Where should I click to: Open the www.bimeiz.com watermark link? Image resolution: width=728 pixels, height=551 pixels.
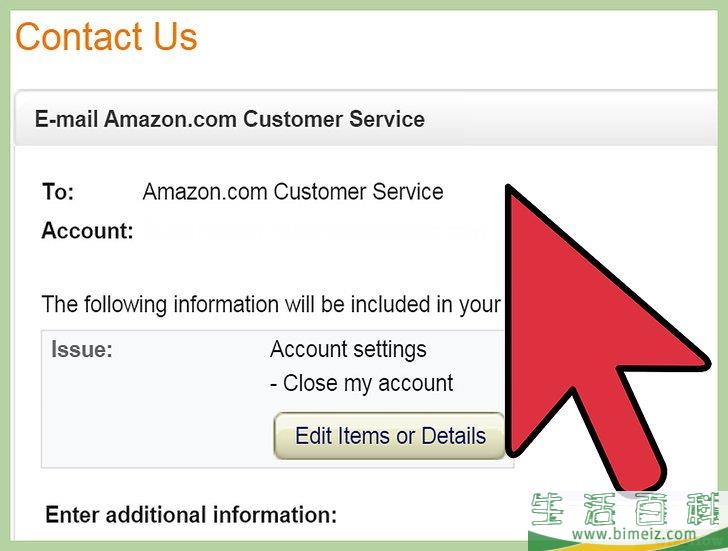tap(634, 534)
